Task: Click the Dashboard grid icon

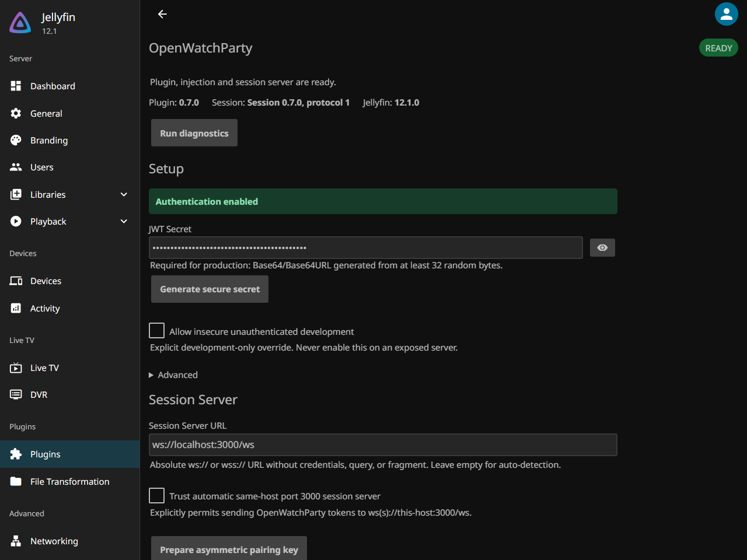Action: (16, 86)
